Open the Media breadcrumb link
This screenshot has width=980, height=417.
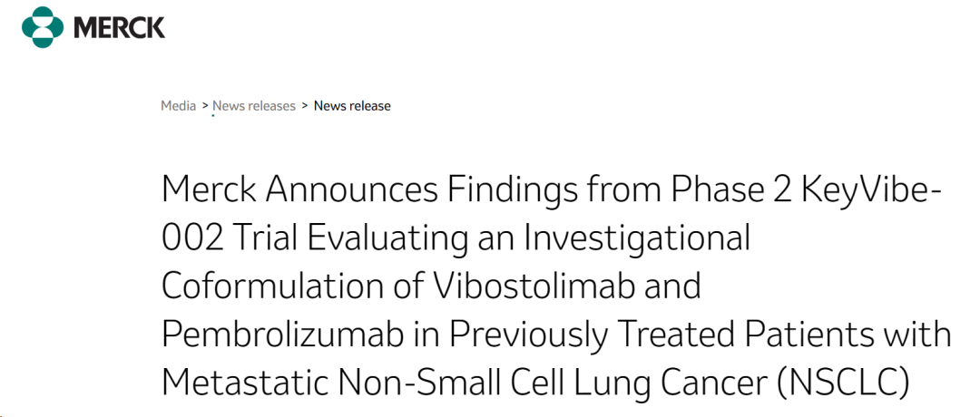point(178,105)
